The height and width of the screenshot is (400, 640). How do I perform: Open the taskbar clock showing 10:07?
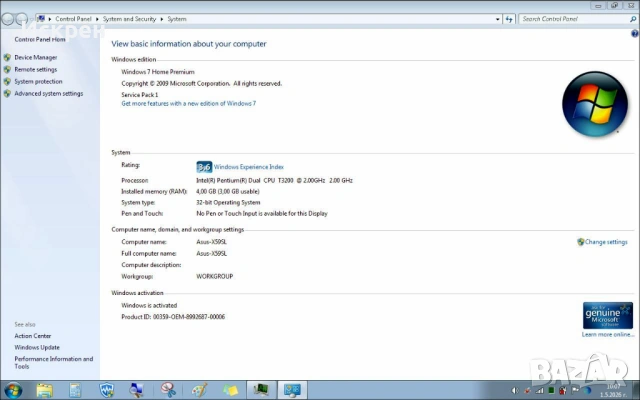(613, 391)
